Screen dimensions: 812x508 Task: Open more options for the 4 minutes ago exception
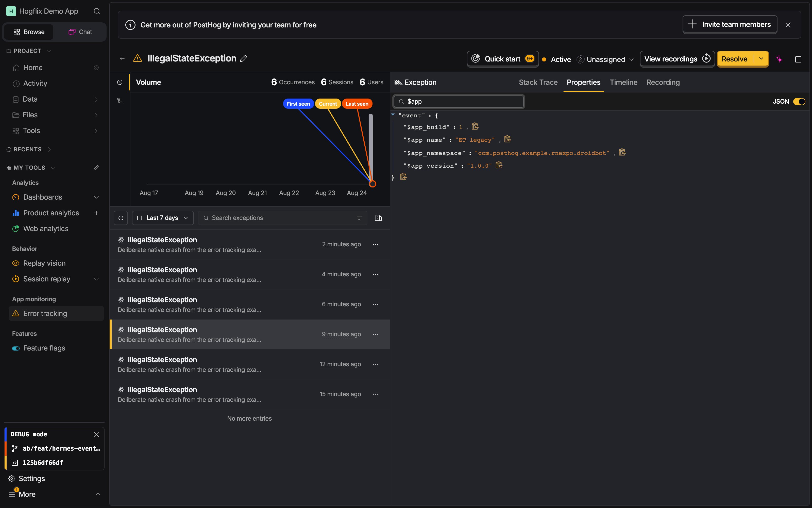click(376, 274)
